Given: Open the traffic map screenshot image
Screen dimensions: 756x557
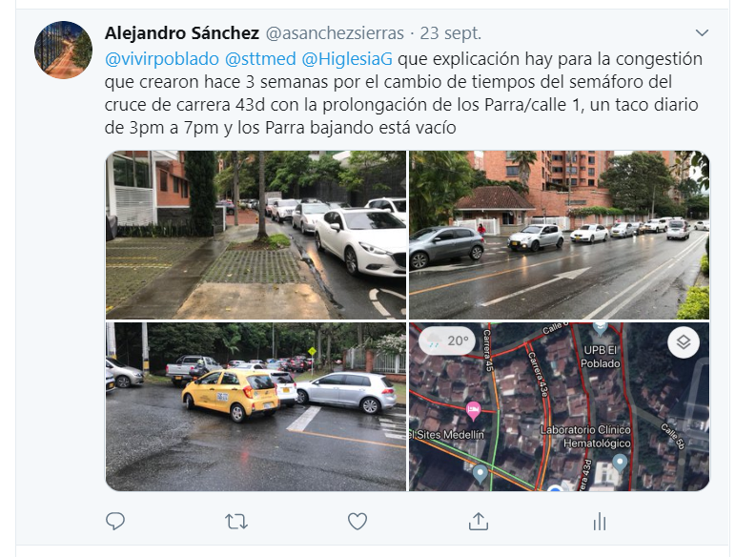Looking at the screenshot, I should (559, 406).
